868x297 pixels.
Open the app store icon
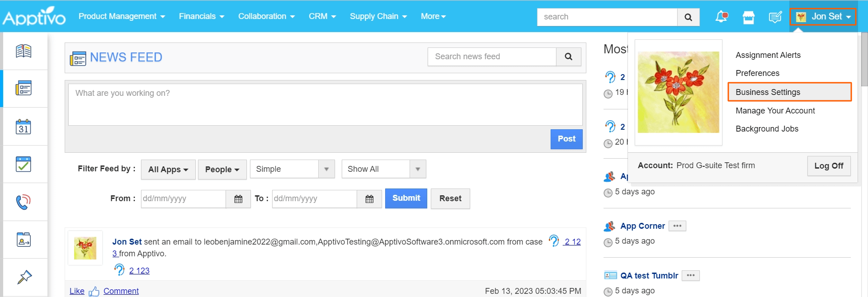[x=749, y=17]
